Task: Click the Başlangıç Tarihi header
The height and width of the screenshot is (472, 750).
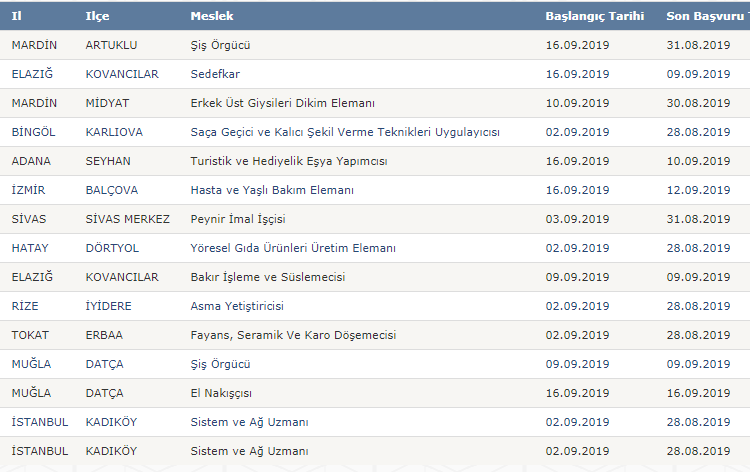Action: (595, 16)
